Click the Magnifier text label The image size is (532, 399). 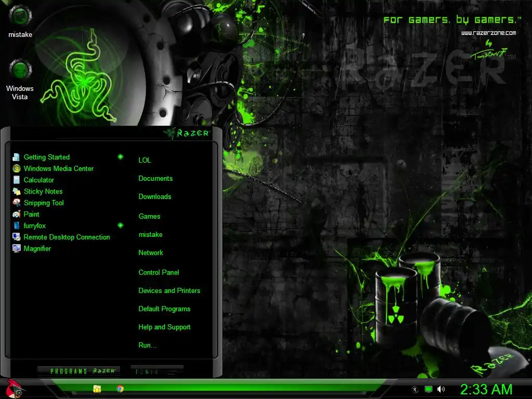tap(37, 249)
